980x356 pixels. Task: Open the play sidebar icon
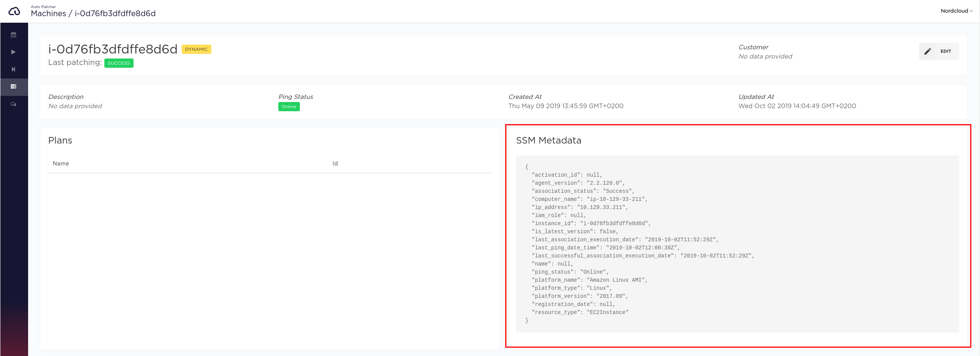(x=13, y=52)
